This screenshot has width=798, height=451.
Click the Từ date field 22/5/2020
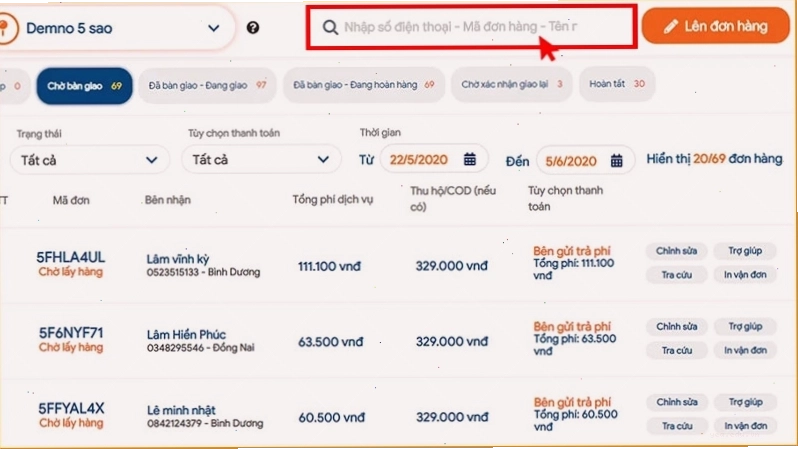(x=434, y=159)
